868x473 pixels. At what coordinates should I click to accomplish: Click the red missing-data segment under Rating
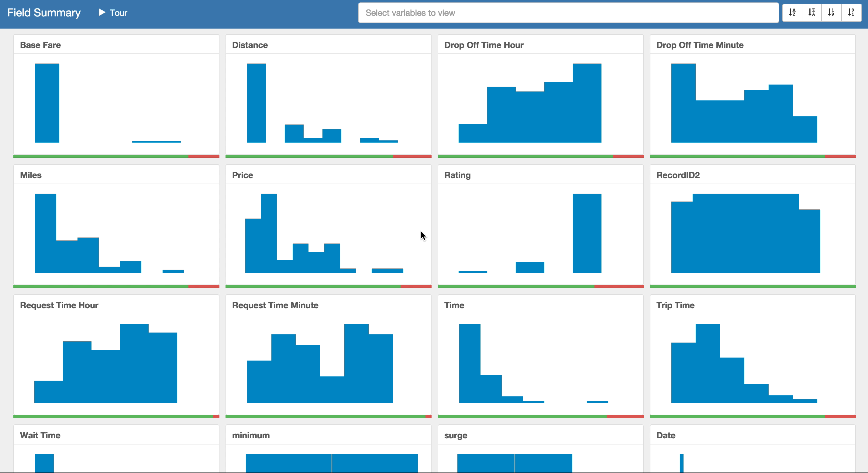tap(619, 287)
